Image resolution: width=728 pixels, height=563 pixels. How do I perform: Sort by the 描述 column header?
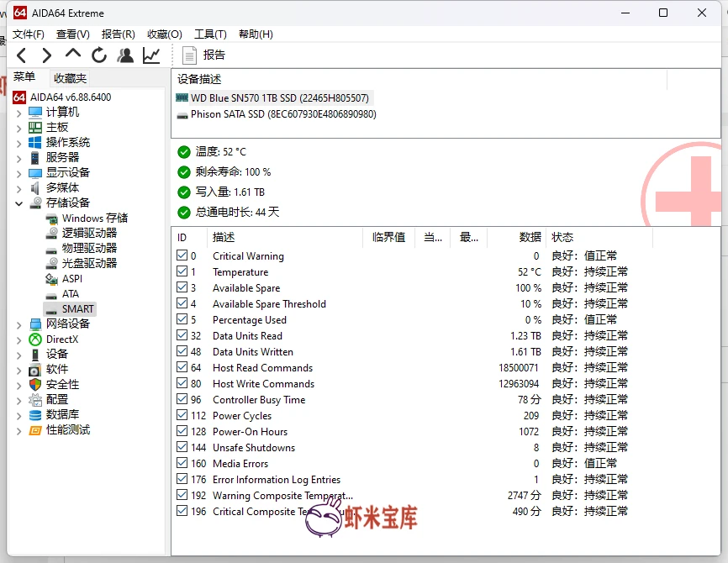tap(285, 237)
